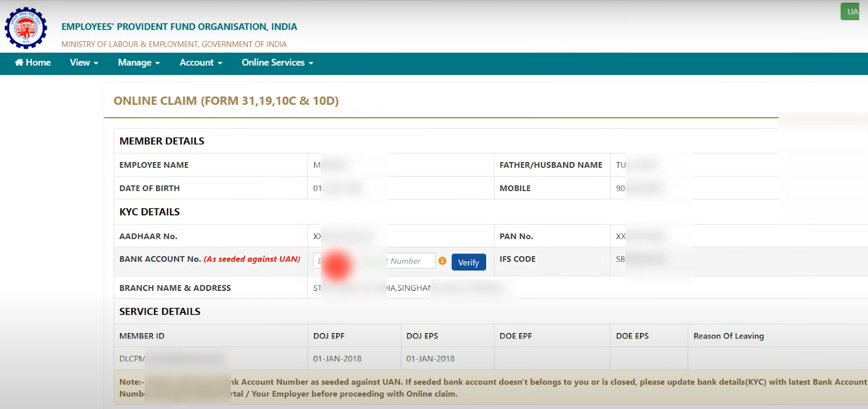Select the SERVICE DETAILS section heading
This screenshot has height=409, width=868.
tap(160, 311)
